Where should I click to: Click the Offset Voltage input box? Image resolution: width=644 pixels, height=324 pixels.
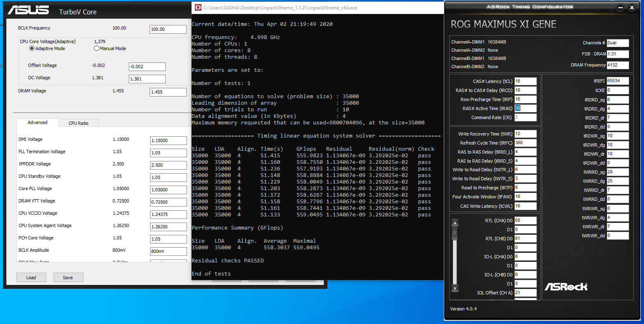pos(147,67)
